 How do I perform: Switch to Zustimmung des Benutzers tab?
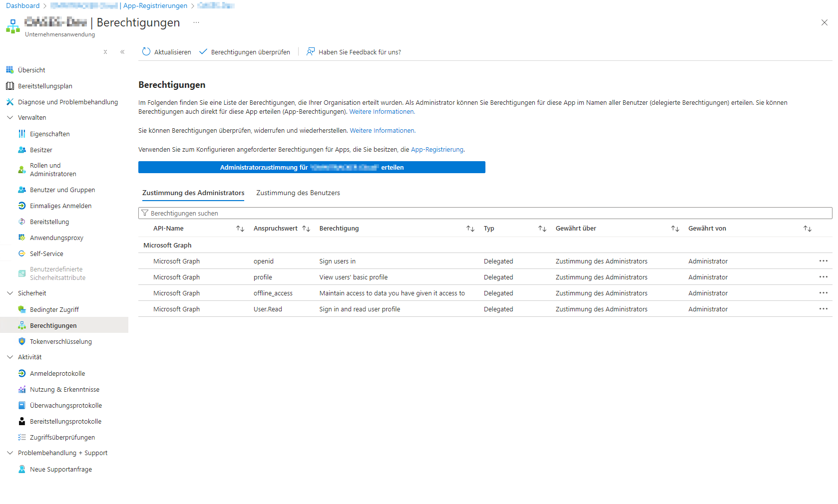[298, 193]
